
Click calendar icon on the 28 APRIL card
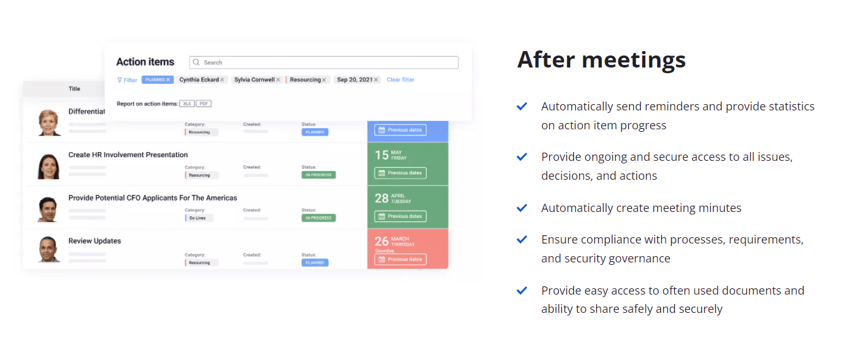coord(382,216)
